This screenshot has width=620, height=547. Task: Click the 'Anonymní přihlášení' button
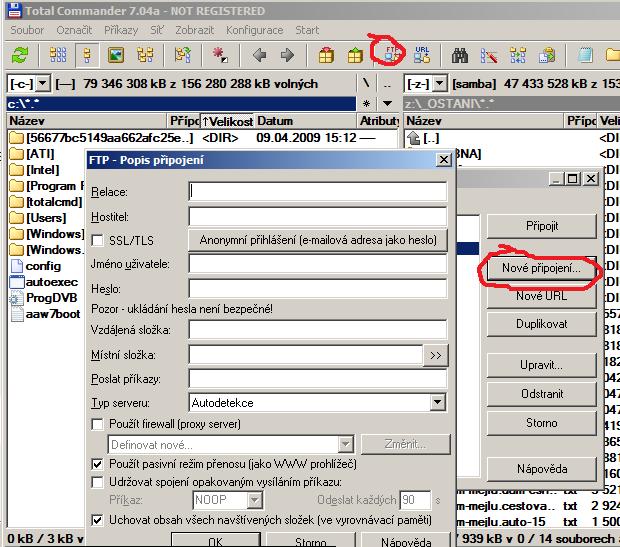[x=317, y=240]
